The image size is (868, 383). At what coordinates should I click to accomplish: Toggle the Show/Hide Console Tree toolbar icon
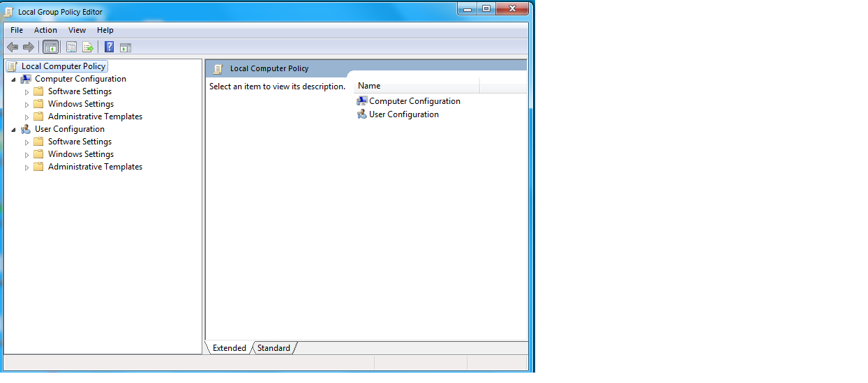point(50,47)
